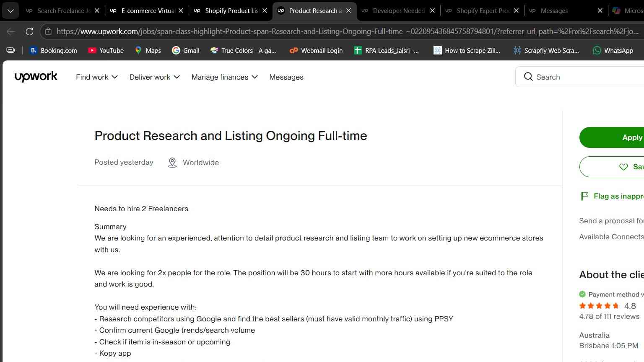Open the WhatsApp bookmark
The height and width of the screenshot is (362, 644).
click(x=613, y=50)
